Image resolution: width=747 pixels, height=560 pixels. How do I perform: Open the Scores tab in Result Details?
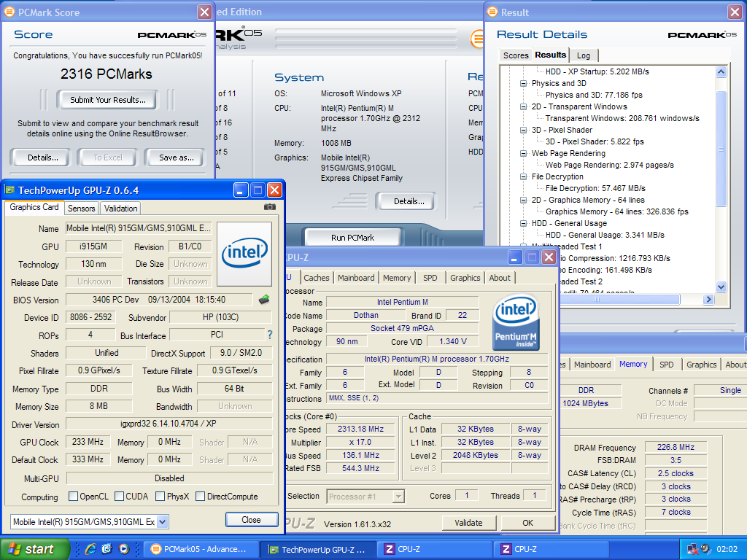coord(516,55)
